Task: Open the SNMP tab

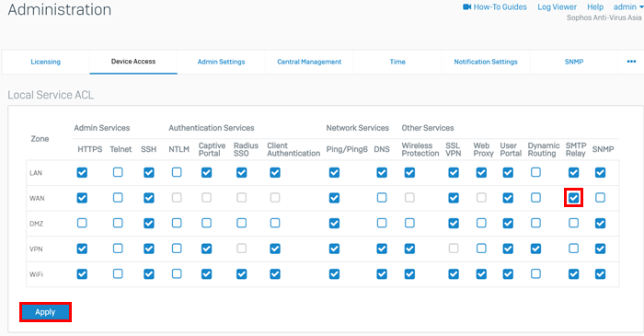Action: pyautogui.click(x=574, y=62)
